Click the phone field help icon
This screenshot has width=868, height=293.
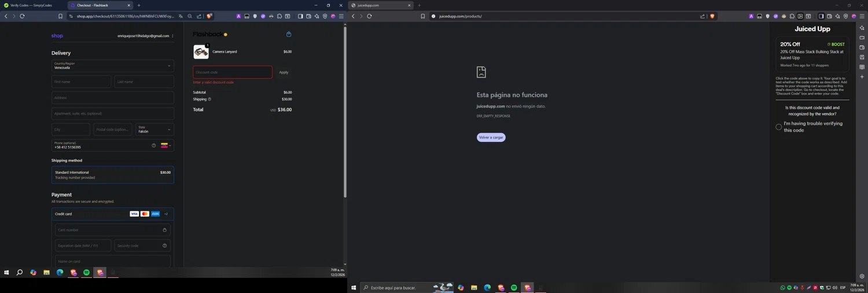[x=154, y=145]
